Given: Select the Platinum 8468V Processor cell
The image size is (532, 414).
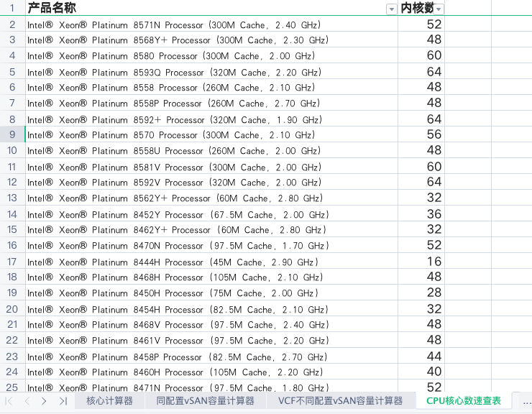Looking at the screenshot, I should pyautogui.click(x=211, y=324).
